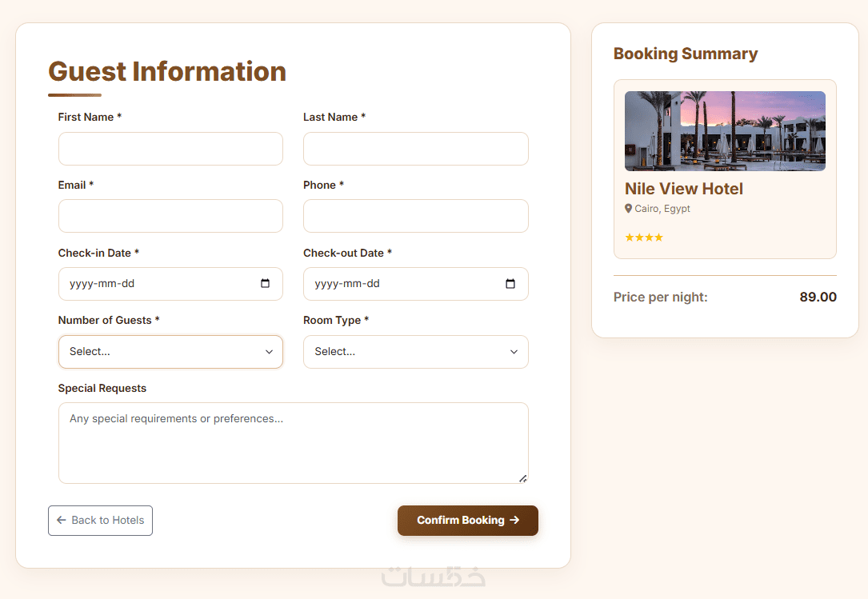The image size is (868, 599).
Task: Click the Nile View Hotel title
Action: (x=684, y=189)
